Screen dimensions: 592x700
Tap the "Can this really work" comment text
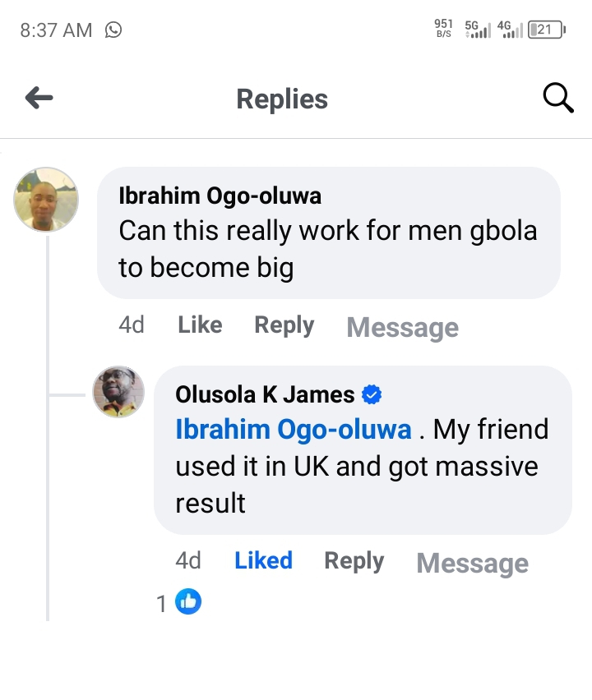click(x=327, y=249)
